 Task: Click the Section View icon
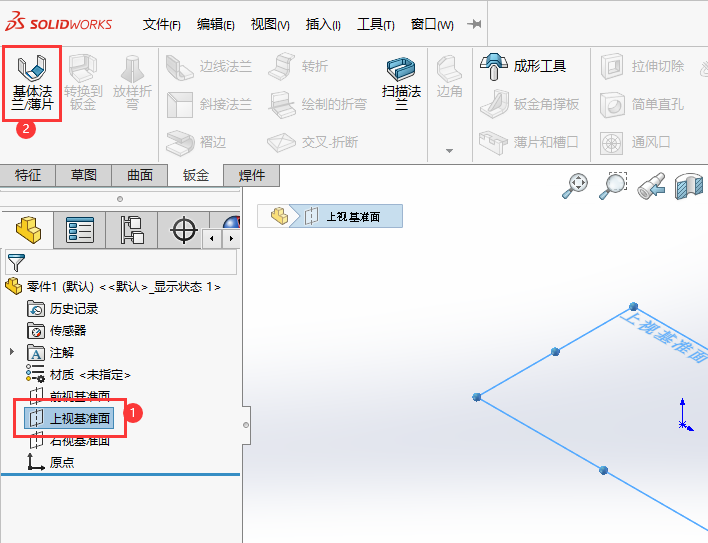point(689,186)
